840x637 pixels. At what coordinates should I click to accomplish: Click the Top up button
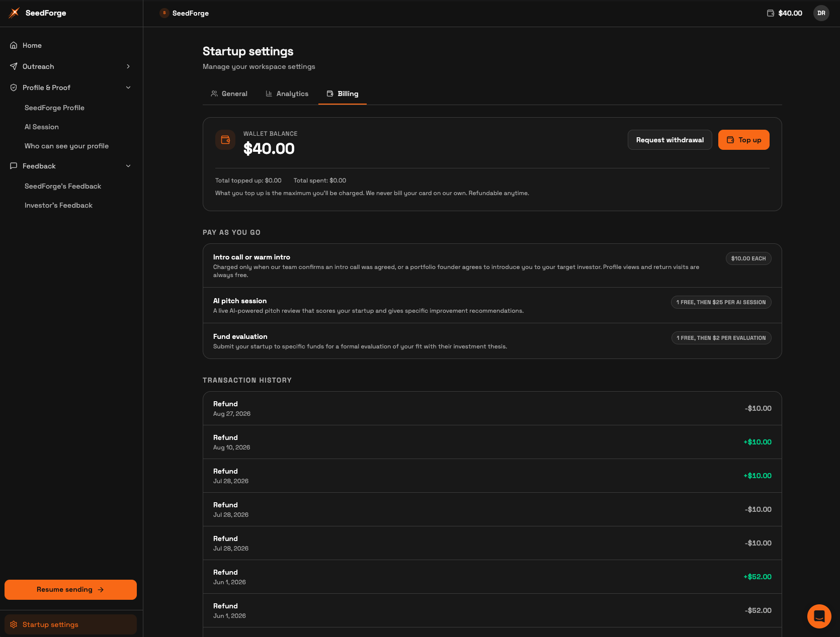click(x=744, y=140)
